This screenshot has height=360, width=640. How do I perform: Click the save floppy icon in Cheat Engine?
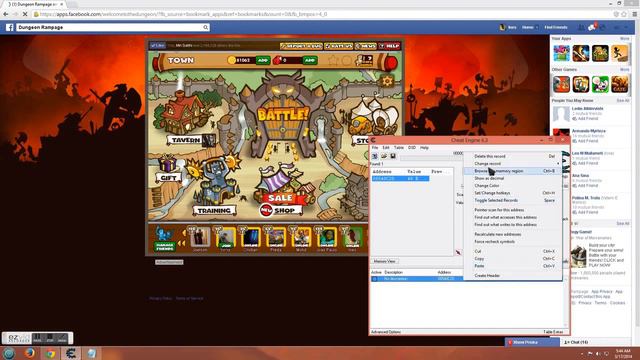(x=393, y=156)
